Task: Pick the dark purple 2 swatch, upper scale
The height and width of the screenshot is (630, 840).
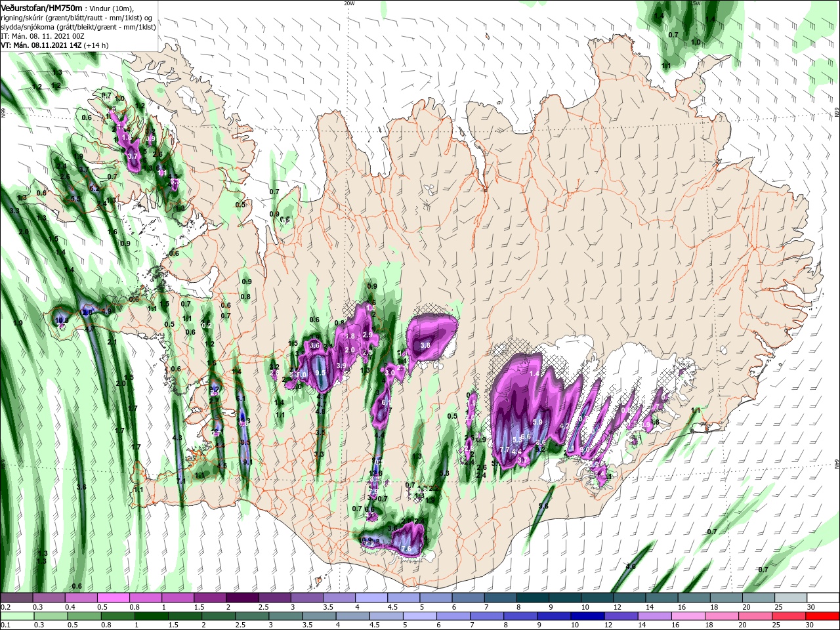Action: pos(242,598)
